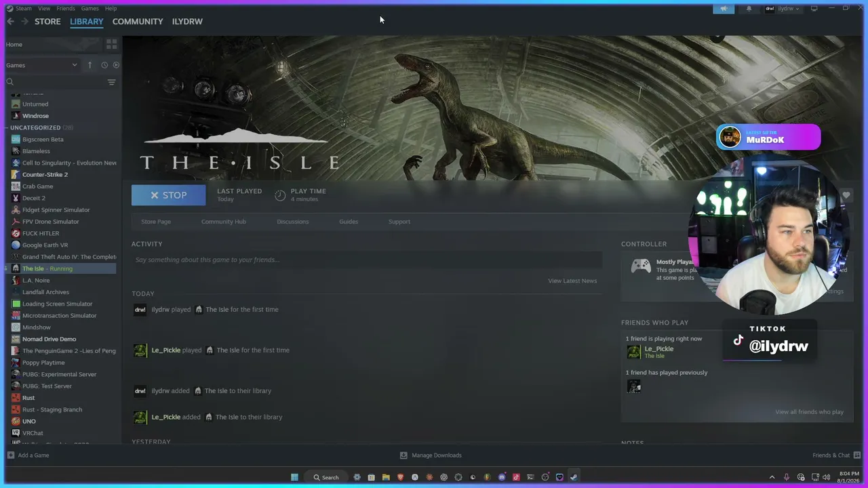The image size is (868, 488).
Task: Show ready-to-play games only
Action: [116, 65]
